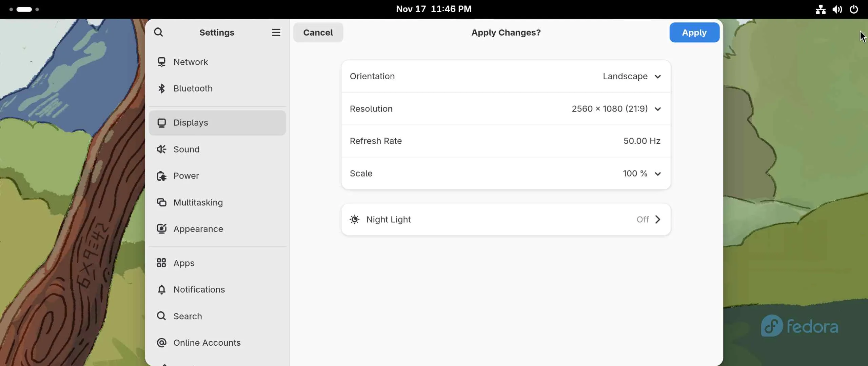
Task: Expand the Scale 100 % dropdown
Action: click(x=642, y=174)
